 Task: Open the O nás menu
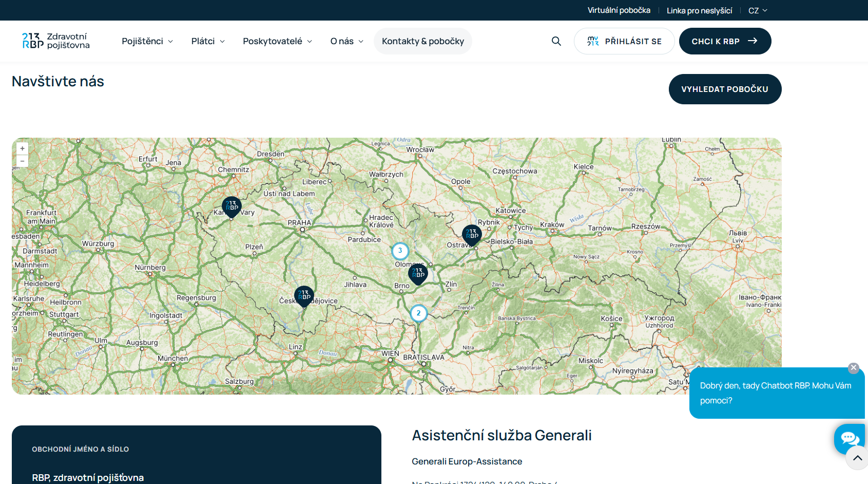point(346,41)
